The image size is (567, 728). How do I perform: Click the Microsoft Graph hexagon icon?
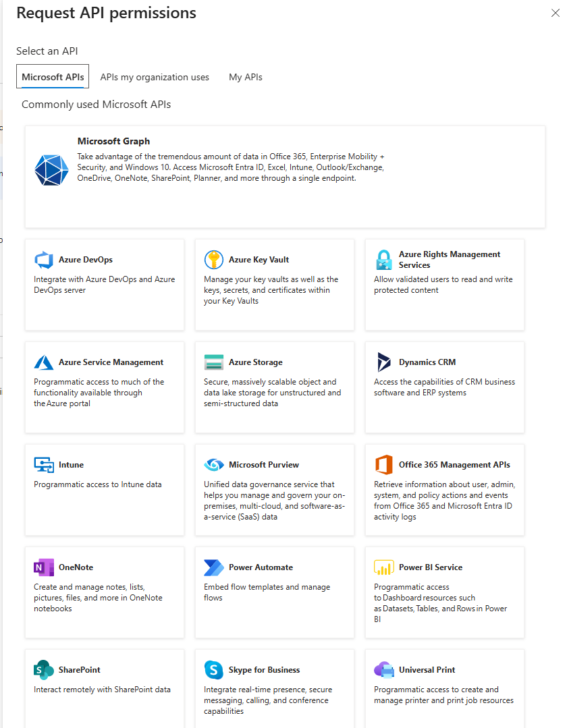coord(51,169)
